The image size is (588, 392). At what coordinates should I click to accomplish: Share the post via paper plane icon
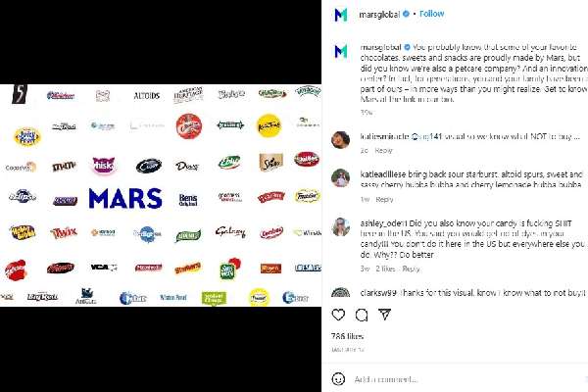click(384, 315)
